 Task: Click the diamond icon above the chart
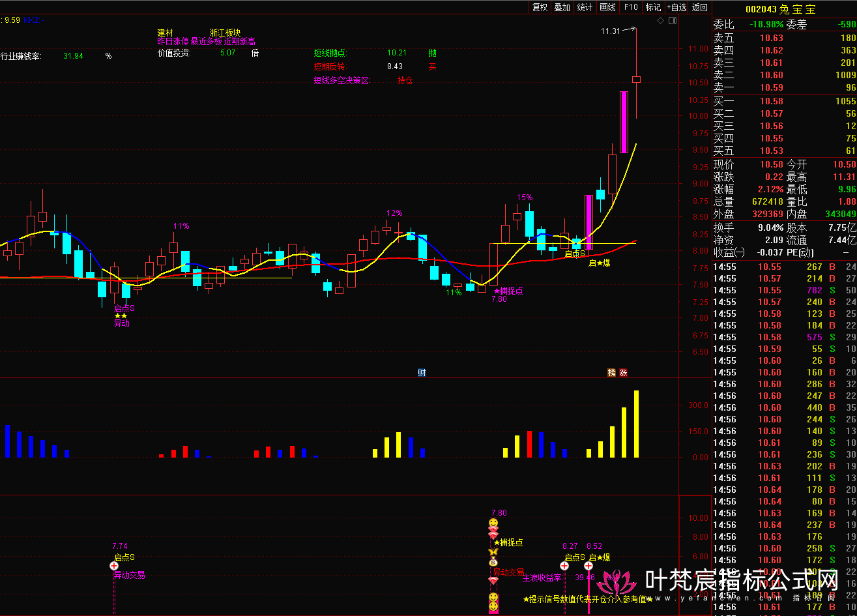pos(660,21)
